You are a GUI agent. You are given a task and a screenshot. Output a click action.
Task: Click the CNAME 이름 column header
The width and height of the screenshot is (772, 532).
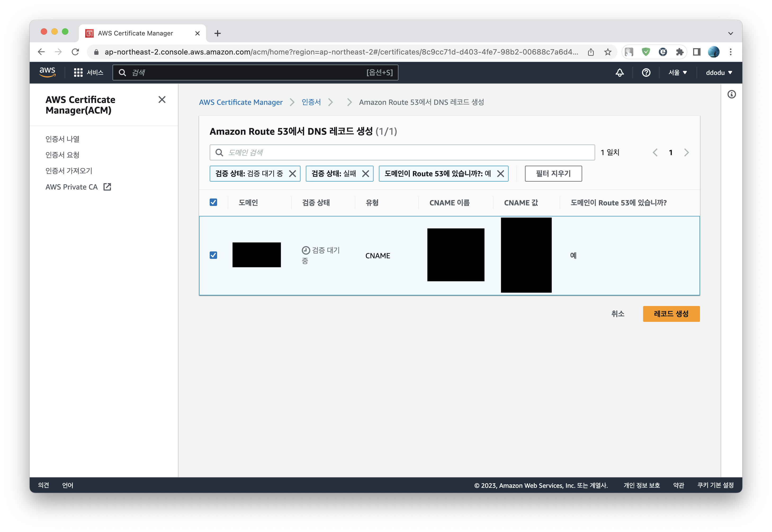449,203
